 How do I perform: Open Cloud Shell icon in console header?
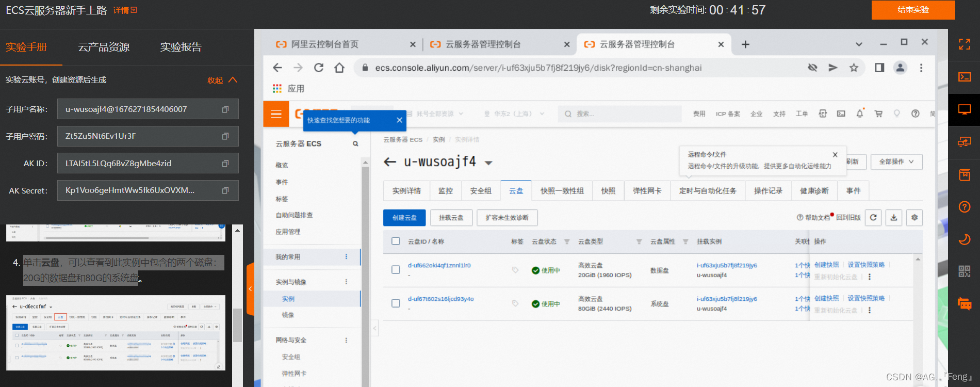[841, 114]
